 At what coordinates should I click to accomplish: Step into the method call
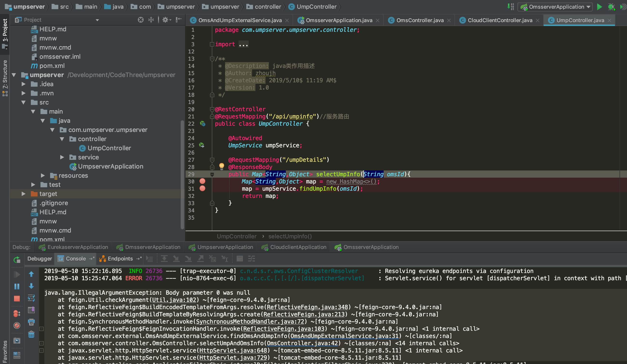176,259
